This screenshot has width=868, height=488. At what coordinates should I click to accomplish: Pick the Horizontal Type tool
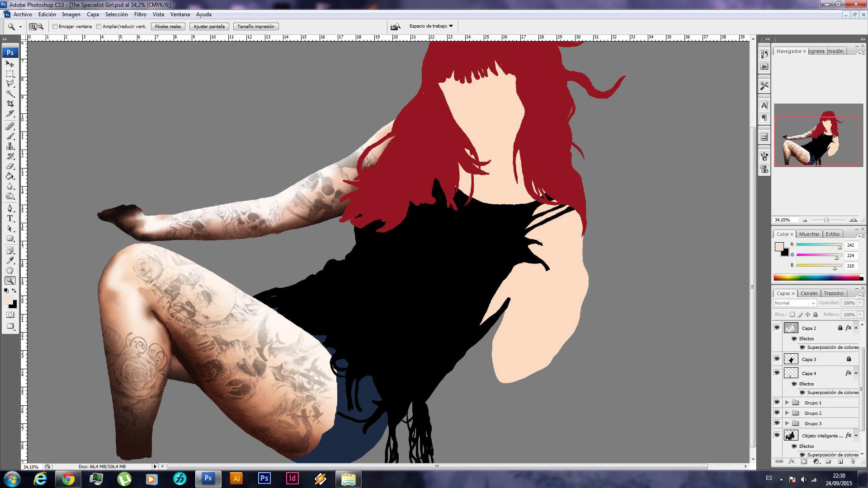tap(10, 218)
